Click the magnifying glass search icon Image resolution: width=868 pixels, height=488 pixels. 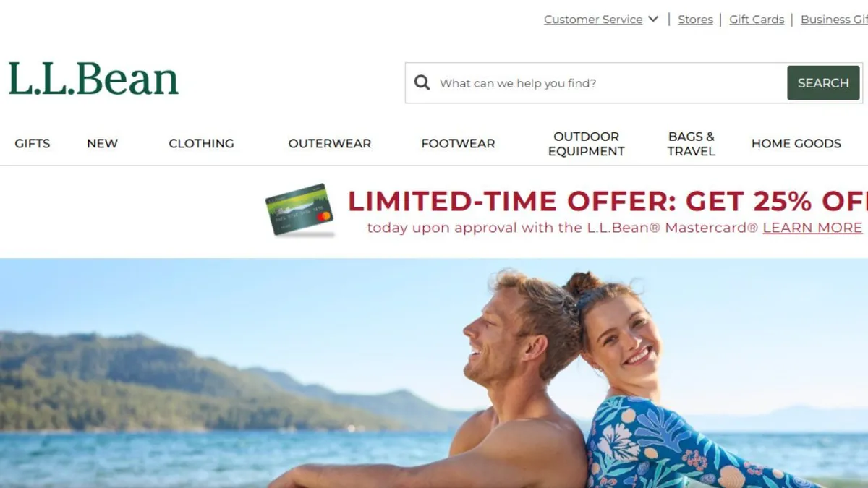pos(422,82)
